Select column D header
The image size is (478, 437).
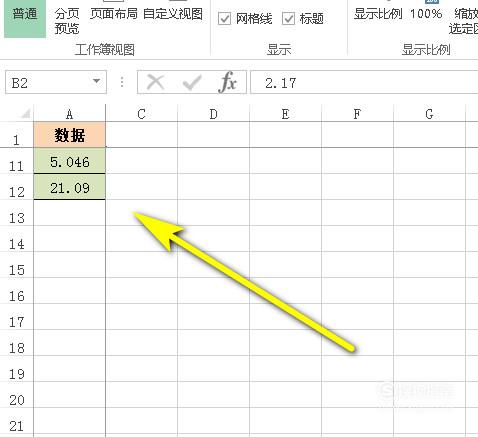click(213, 114)
